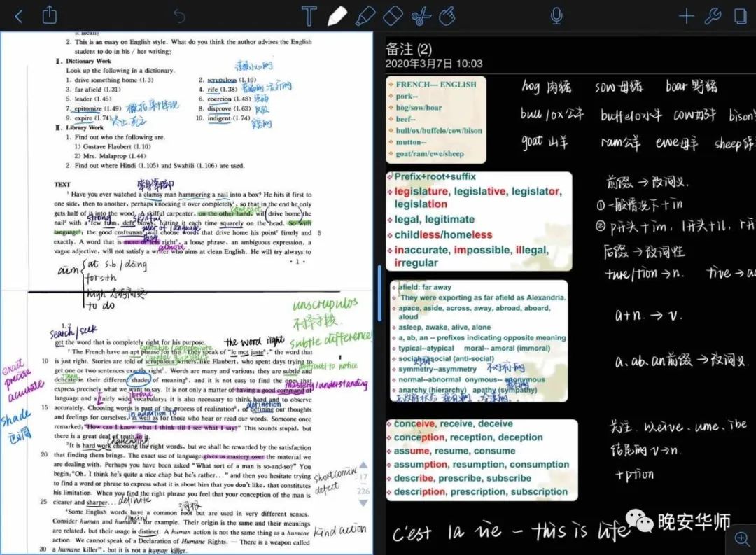The image size is (756, 555).
Task: Tap the 'TEXT' heading in the document
Action: click(62, 185)
